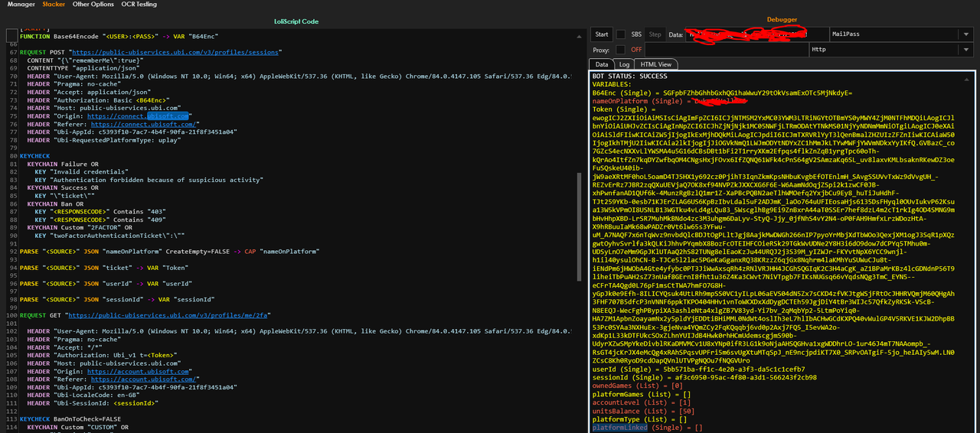Click the greyed Step button
Image resolution: width=980 pixels, height=433 pixels.
[655, 34]
